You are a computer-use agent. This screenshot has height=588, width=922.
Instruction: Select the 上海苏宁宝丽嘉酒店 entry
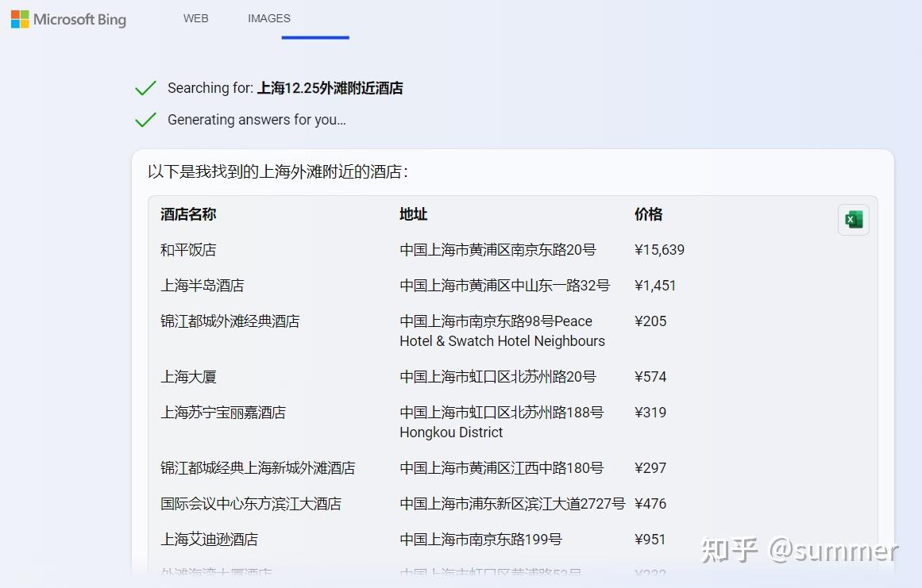point(223,412)
